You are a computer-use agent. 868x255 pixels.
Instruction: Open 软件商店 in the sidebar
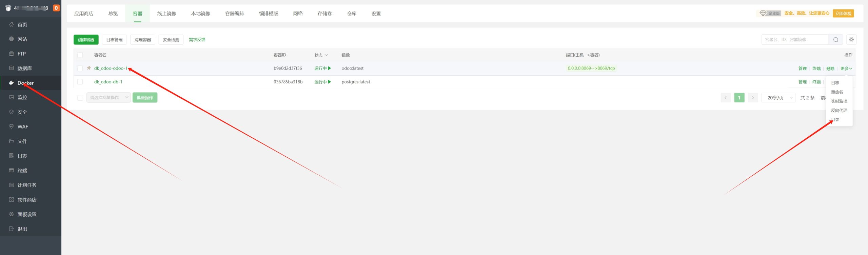[x=27, y=200]
